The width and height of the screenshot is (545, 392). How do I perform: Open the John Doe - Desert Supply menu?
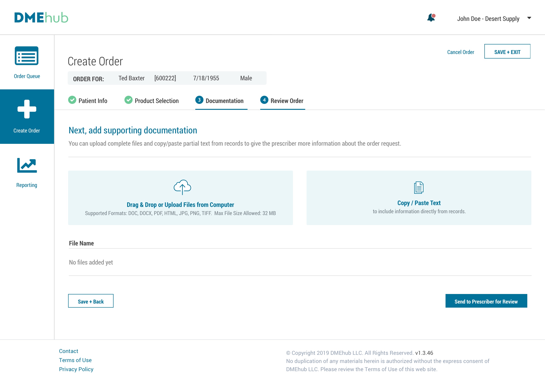[488, 19]
